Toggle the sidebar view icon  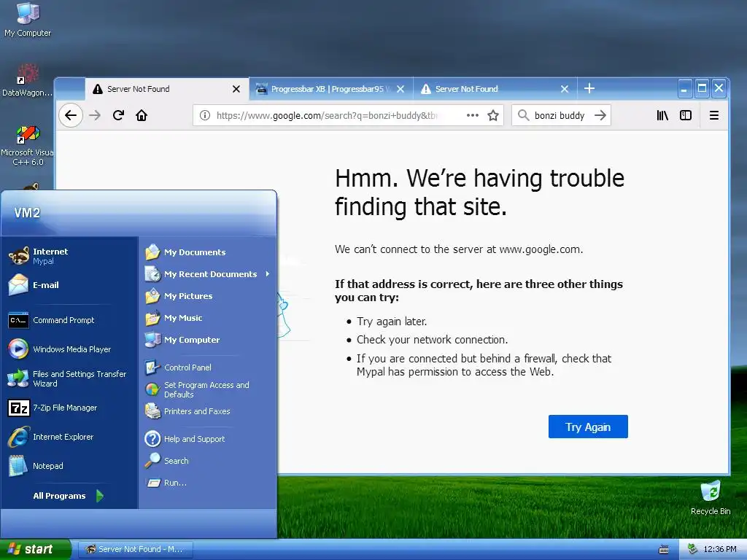686,115
